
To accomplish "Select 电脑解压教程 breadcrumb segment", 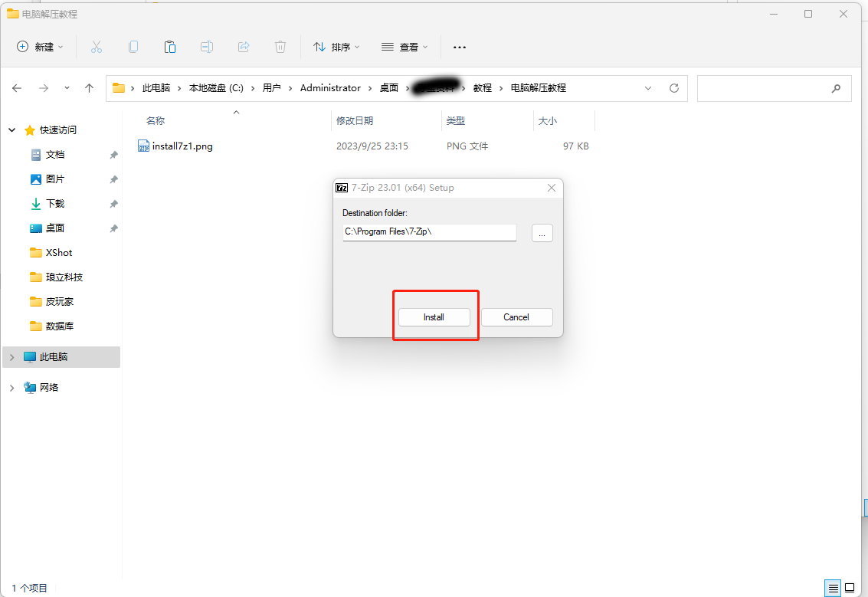I will (538, 88).
